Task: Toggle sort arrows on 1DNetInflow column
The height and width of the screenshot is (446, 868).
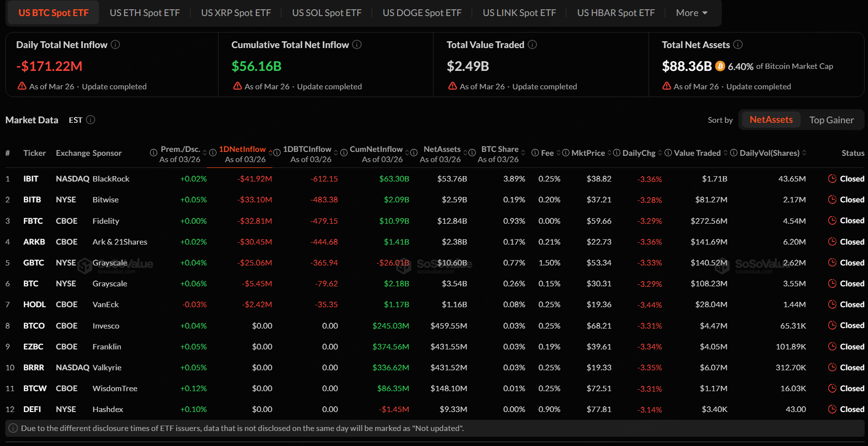Action: (x=270, y=153)
